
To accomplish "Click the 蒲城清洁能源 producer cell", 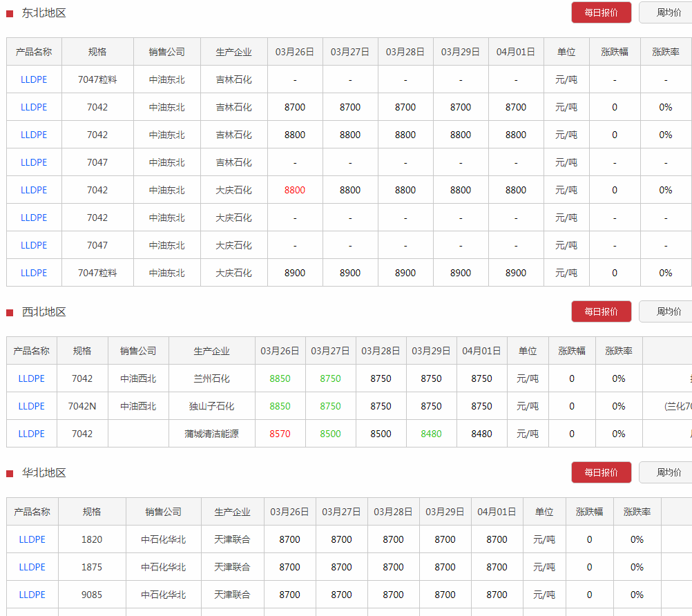I will click(211, 434).
